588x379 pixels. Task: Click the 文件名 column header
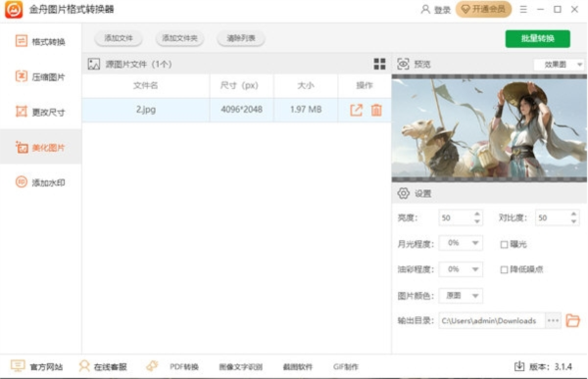146,85
